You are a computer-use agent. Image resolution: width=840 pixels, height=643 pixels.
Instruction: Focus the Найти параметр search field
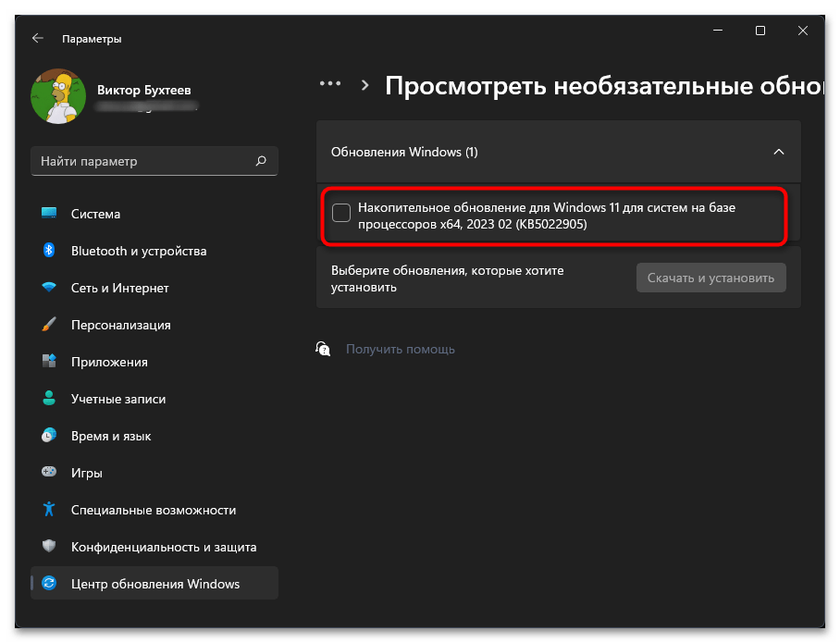[154, 161]
